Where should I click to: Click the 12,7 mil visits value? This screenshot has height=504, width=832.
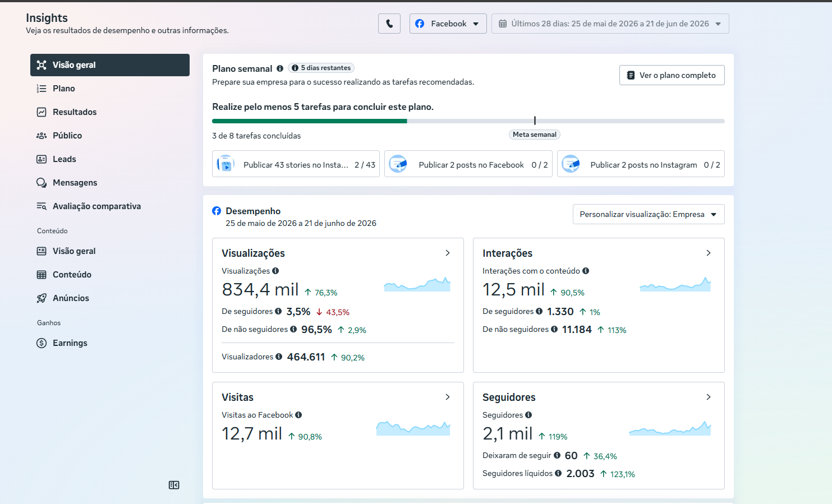tap(252, 433)
